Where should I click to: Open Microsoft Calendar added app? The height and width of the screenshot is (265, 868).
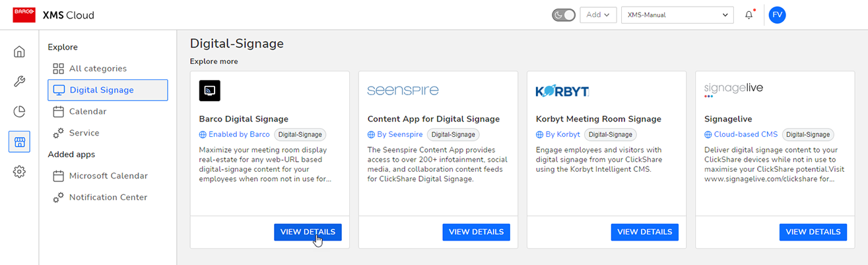pyautogui.click(x=108, y=176)
